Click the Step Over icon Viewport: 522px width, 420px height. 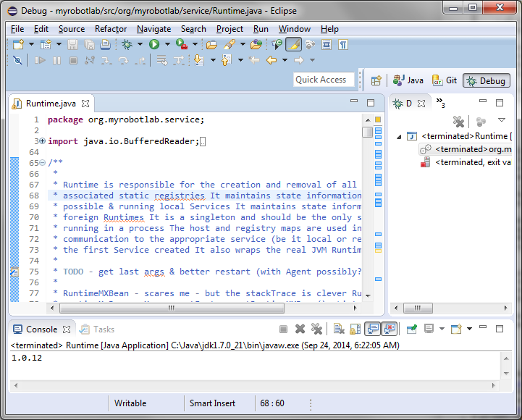pos(123,60)
